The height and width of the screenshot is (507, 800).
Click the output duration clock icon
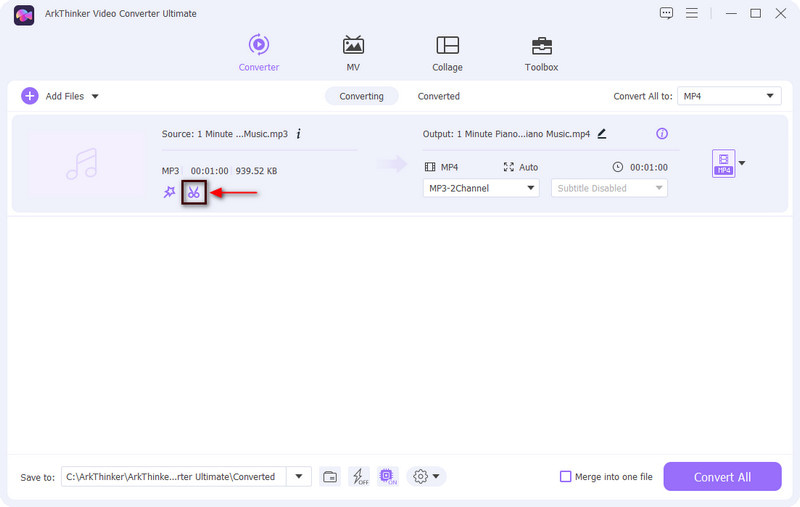(617, 167)
